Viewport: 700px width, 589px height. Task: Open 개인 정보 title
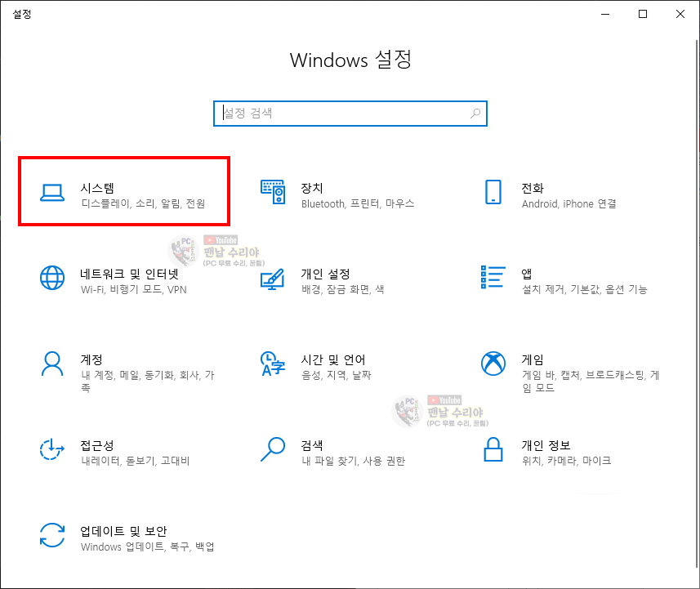pyautogui.click(x=546, y=445)
